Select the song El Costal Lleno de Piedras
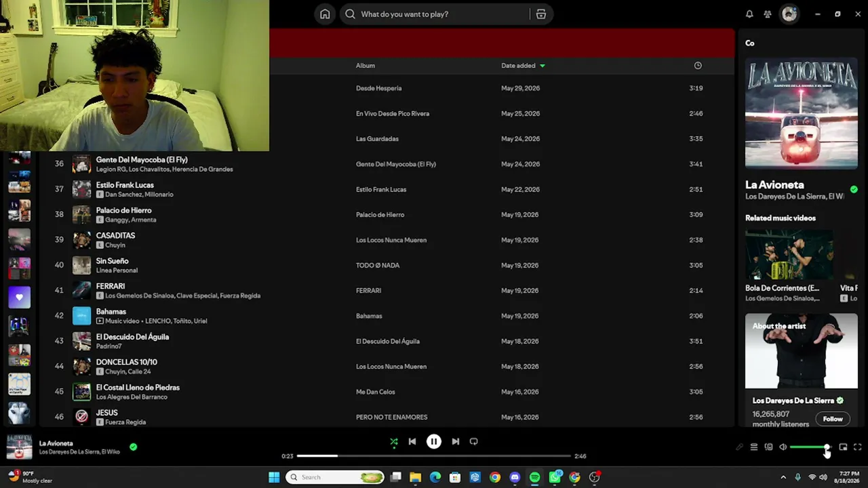The width and height of the screenshot is (868, 488). (x=138, y=388)
